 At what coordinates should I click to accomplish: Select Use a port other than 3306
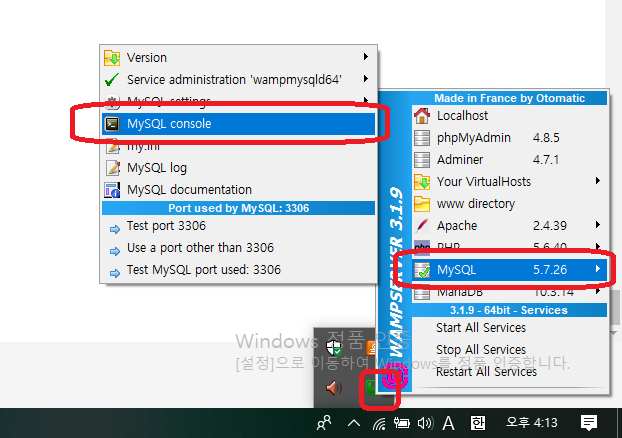tap(238, 248)
